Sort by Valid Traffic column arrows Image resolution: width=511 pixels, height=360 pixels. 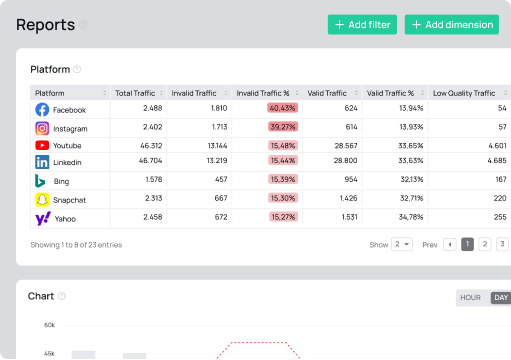[356, 93]
